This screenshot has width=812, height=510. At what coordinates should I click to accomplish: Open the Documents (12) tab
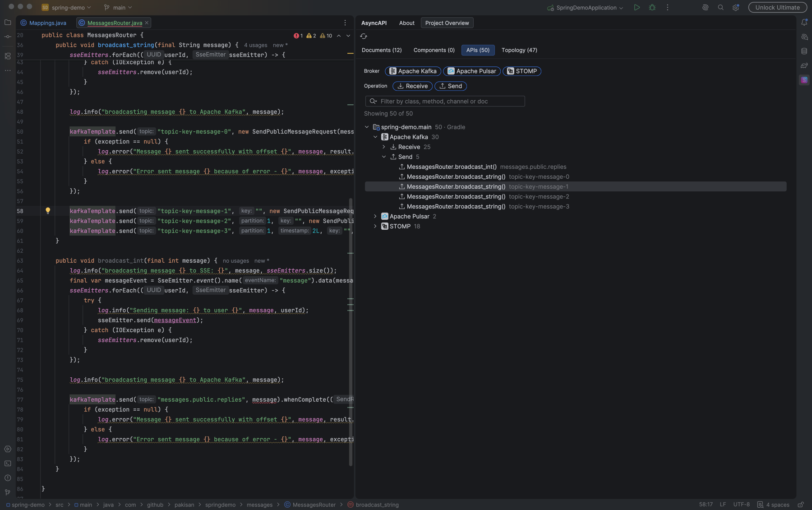pyautogui.click(x=382, y=50)
